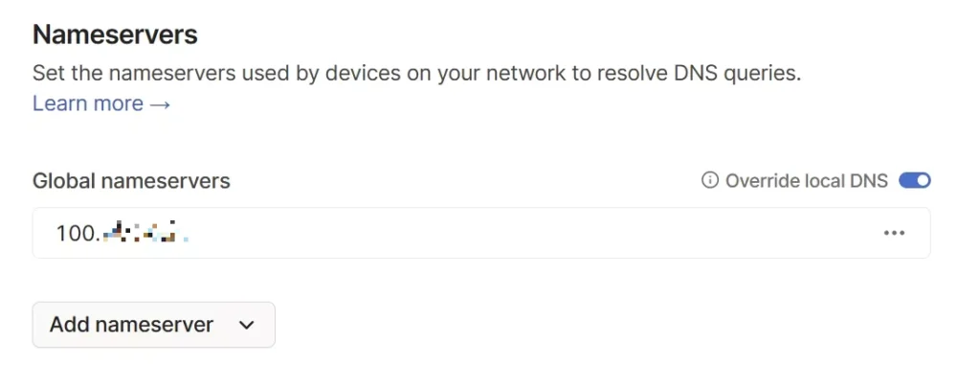The height and width of the screenshot is (388, 980).
Task: Click the blurred portion of the IP address
Action: pyautogui.click(x=145, y=232)
